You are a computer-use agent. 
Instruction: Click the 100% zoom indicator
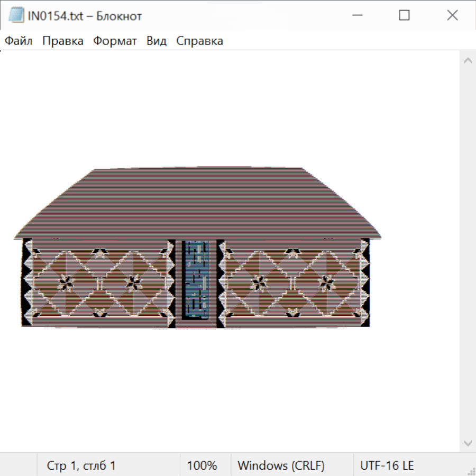point(202,466)
